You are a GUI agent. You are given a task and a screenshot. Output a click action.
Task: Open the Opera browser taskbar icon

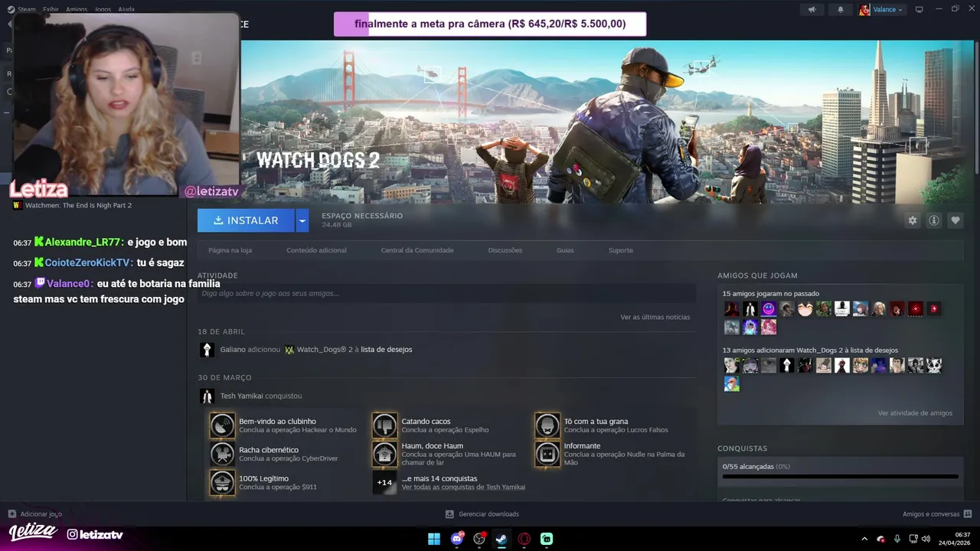click(524, 539)
